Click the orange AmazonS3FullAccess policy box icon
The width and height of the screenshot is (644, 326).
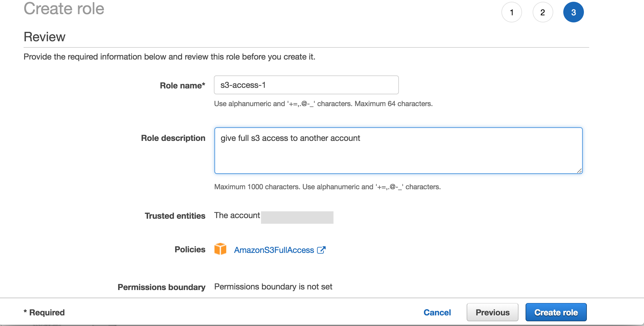point(220,249)
